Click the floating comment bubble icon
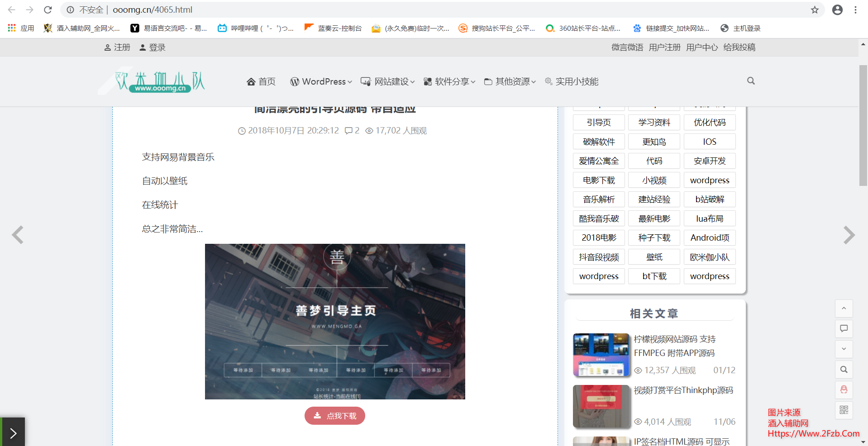868x446 pixels. 844,329
